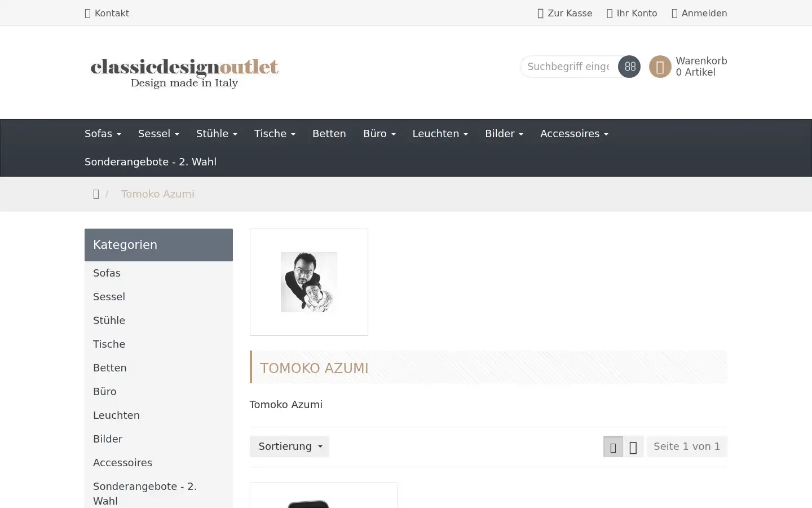Open Warenkorb 0 Artikel summary
This screenshot has height=508, width=812.
point(701,67)
